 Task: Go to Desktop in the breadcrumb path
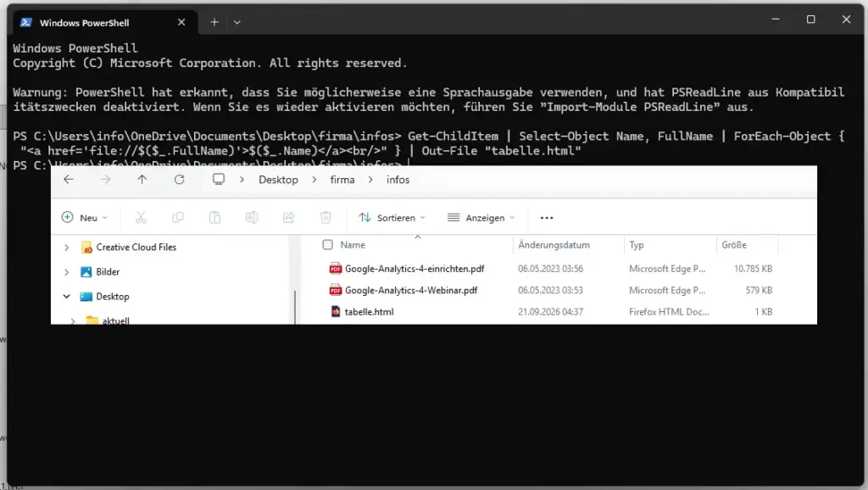(278, 180)
